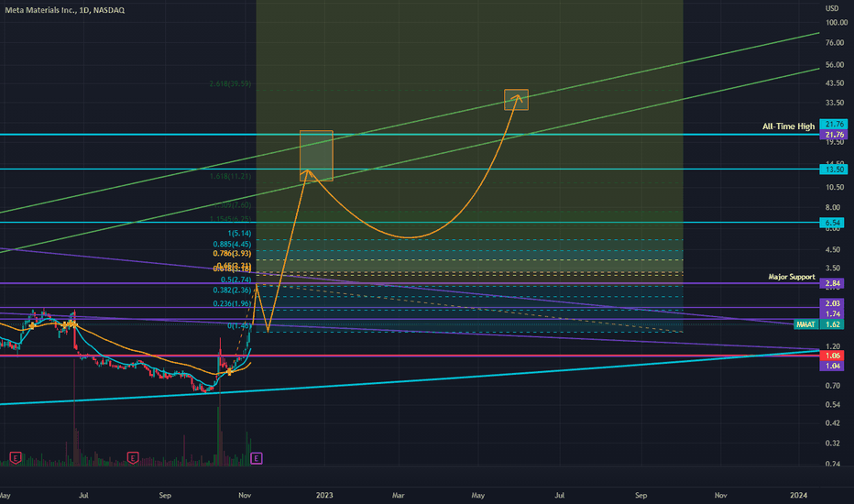Click the 2023 label on time axis
Image resolution: width=854 pixels, height=504 pixels.
(324, 495)
